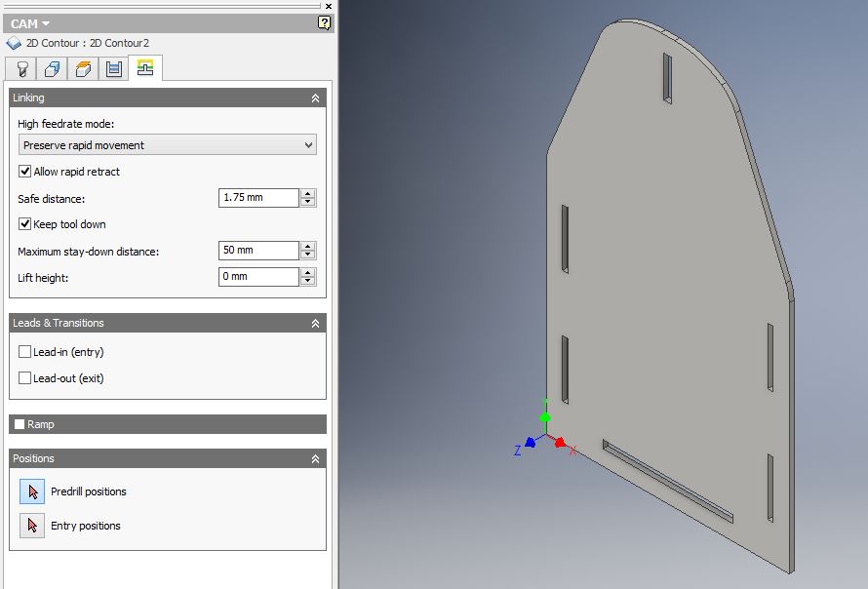Open the Geometry tab
The width and height of the screenshot is (868, 589).
52,68
